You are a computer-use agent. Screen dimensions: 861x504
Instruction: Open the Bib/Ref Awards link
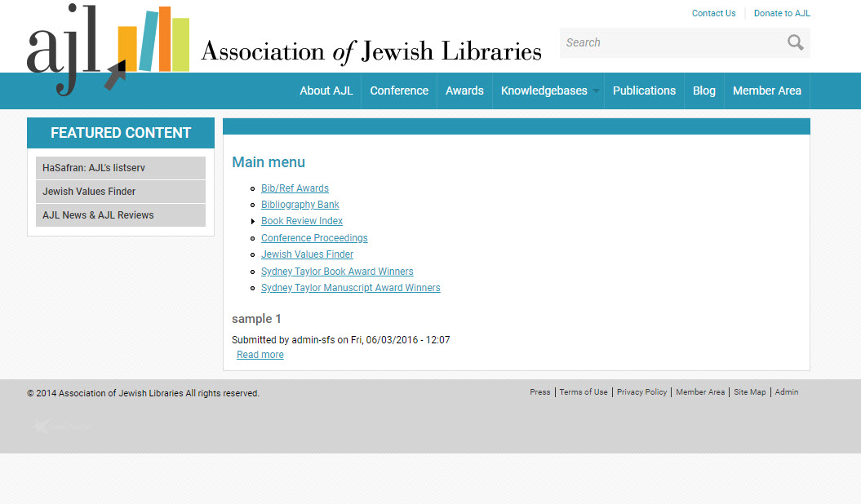pyautogui.click(x=295, y=188)
